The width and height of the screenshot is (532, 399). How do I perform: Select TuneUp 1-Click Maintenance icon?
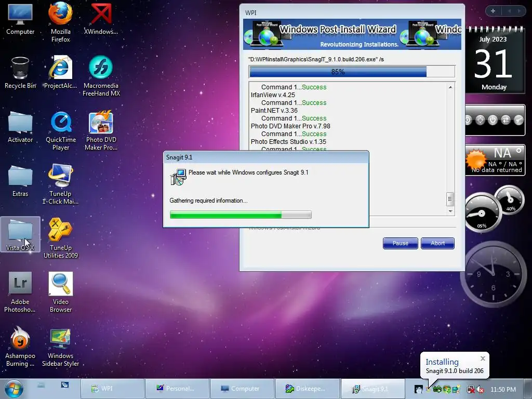click(60, 184)
